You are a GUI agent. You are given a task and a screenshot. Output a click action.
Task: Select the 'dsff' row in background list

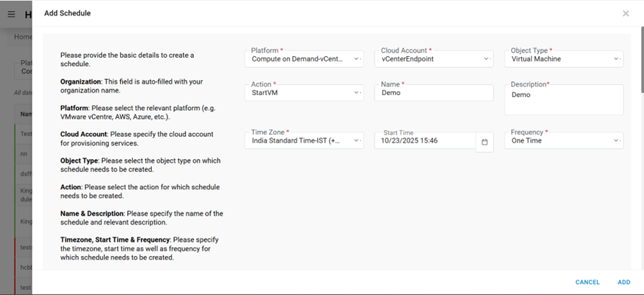point(26,173)
